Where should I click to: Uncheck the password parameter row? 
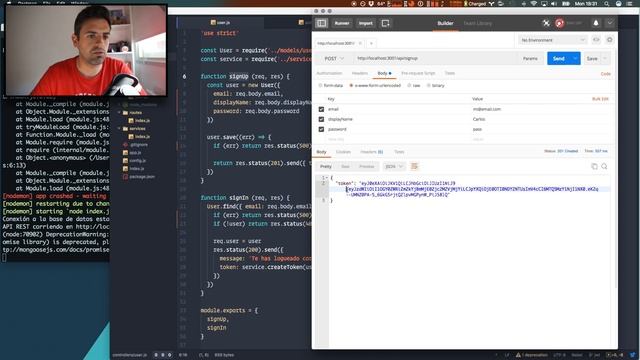point(321,129)
